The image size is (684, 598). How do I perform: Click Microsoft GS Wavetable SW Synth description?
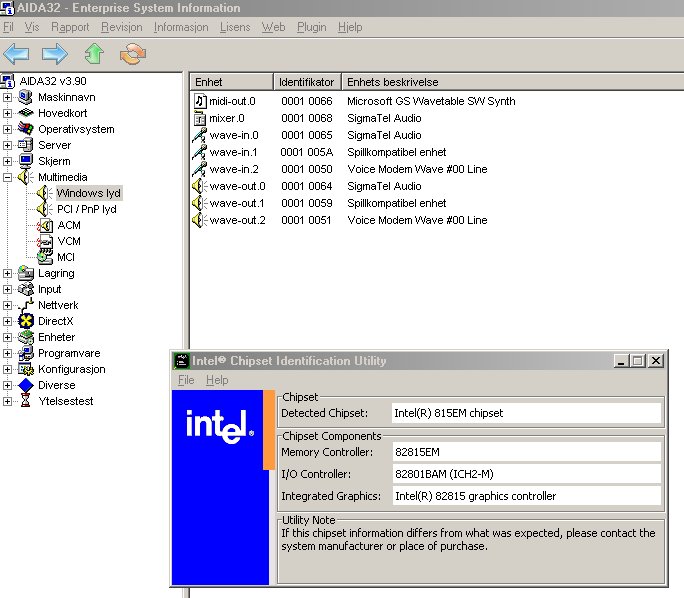click(x=431, y=101)
